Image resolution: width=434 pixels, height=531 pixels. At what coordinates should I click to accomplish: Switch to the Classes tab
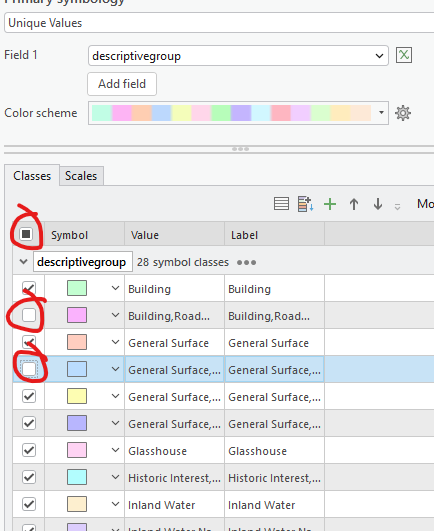32,176
